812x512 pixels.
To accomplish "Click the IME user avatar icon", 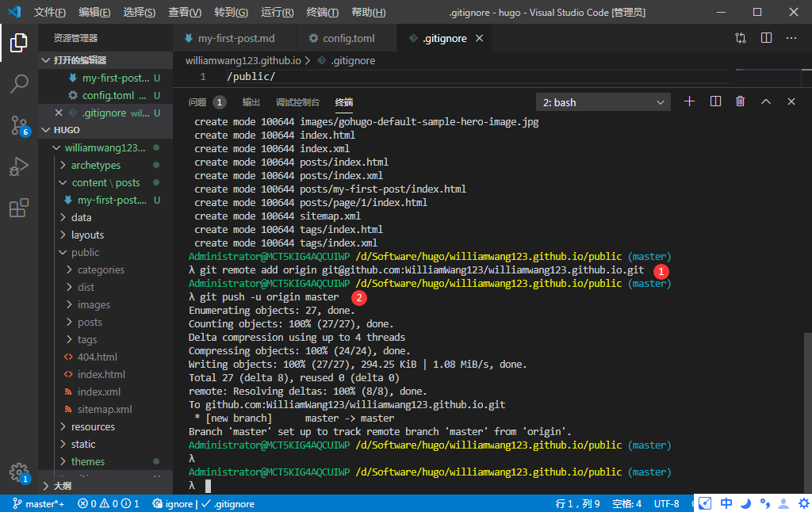I will pos(784,504).
